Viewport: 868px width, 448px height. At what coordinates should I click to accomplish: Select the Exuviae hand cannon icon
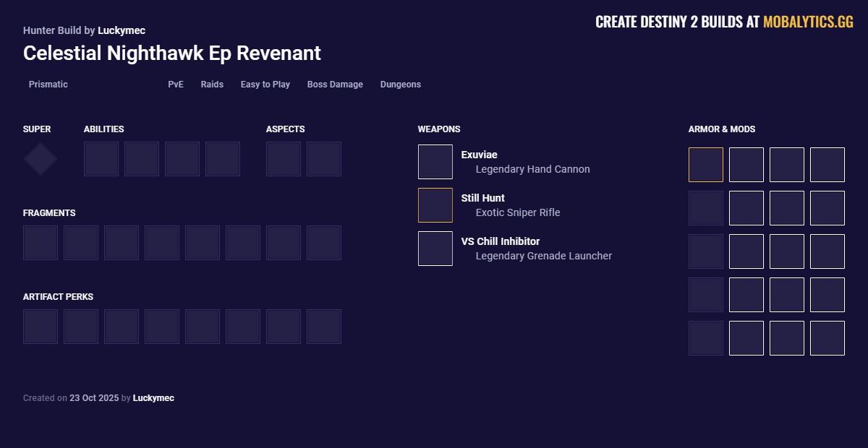click(x=435, y=162)
